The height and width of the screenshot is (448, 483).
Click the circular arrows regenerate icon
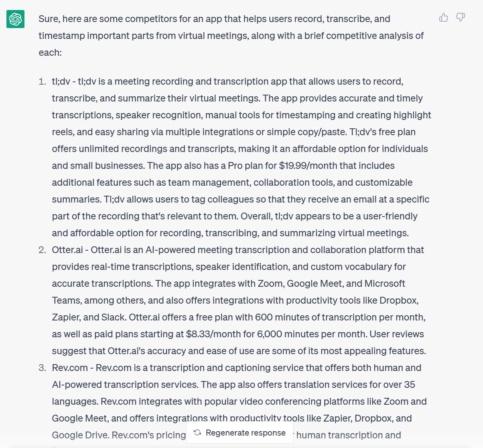197,432
